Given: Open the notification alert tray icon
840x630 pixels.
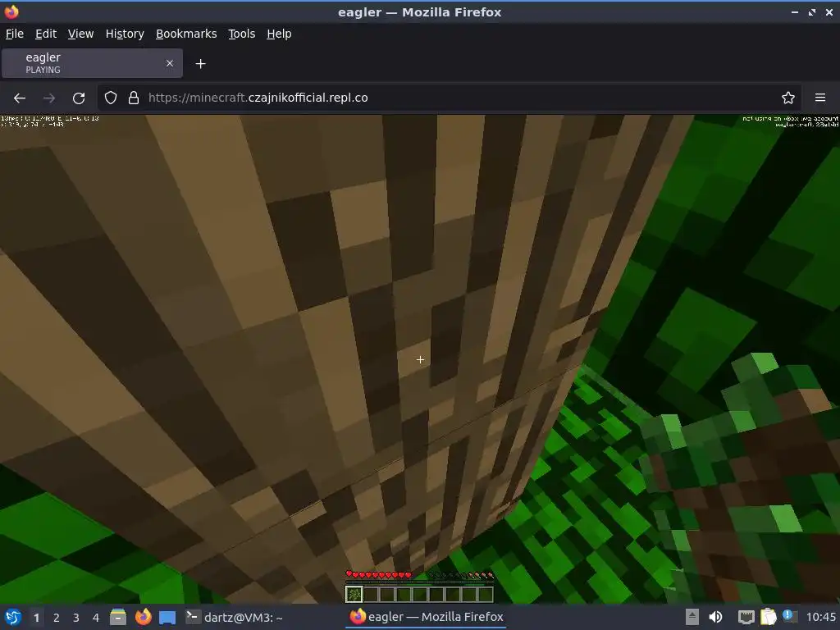Looking at the screenshot, I should click(x=789, y=616).
